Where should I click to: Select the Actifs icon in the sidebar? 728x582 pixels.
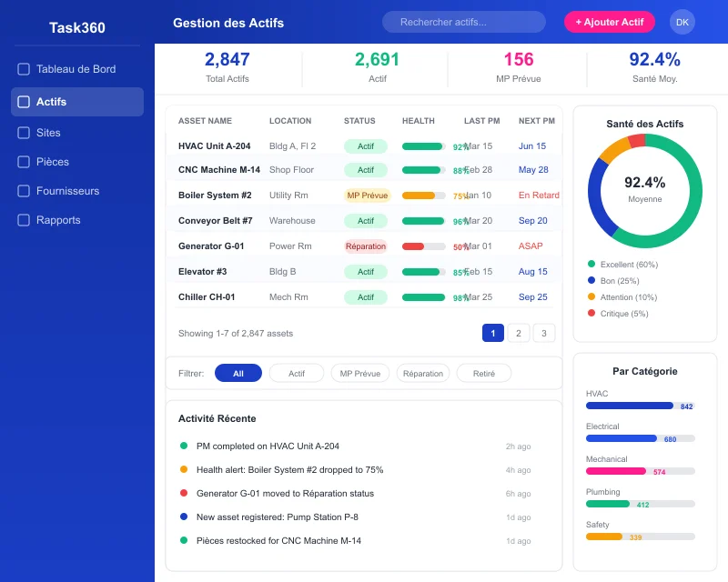point(22,102)
